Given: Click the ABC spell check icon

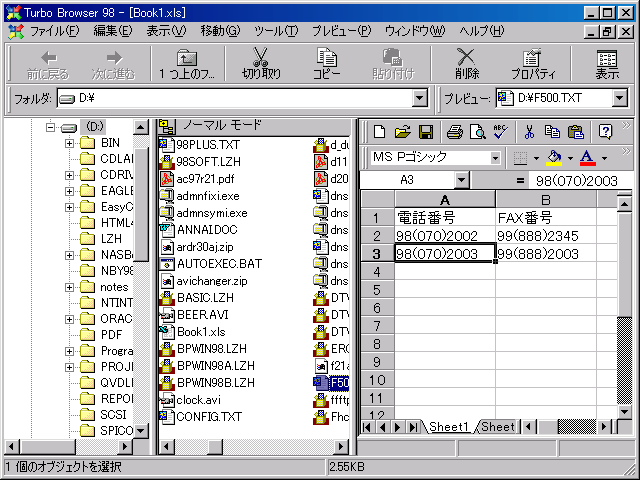Looking at the screenshot, I should pos(500,132).
